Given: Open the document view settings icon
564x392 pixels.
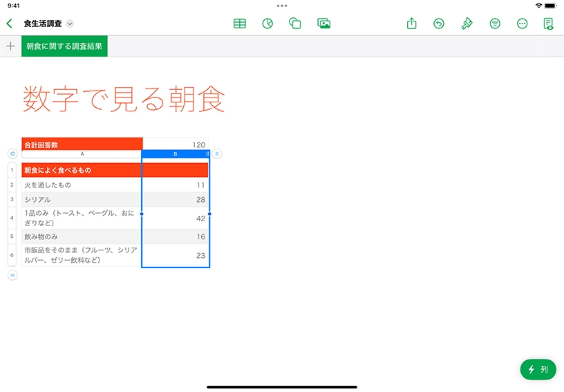Looking at the screenshot, I should pyautogui.click(x=549, y=24).
